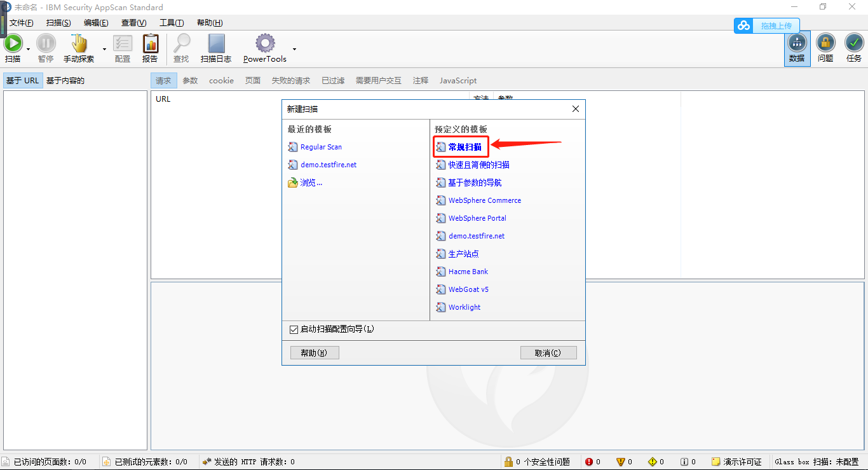The image size is (868, 470).
Task: Click the Glass box 扫描 status entry
Action: coord(817,462)
